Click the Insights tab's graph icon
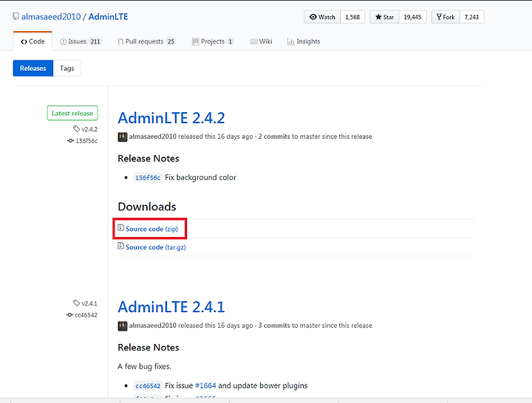The width and height of the screenshot is (532, 403). coord(291,41)
